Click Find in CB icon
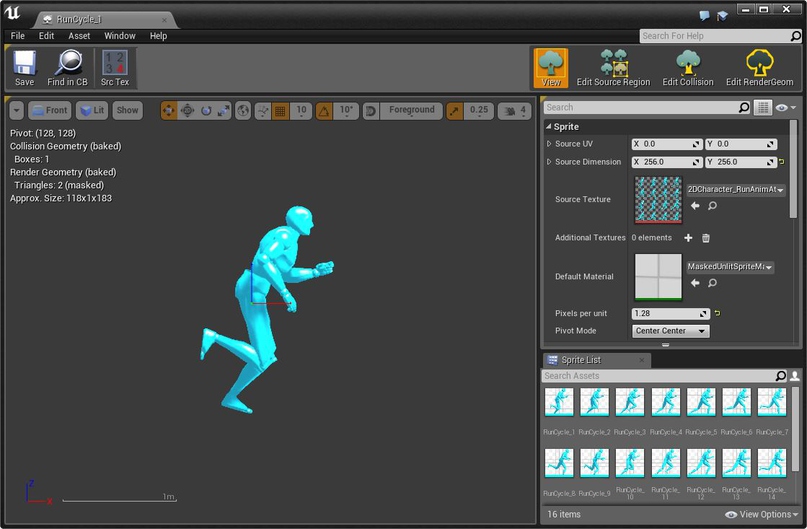Viewport: 807px width, 529px height. (67, 68)
